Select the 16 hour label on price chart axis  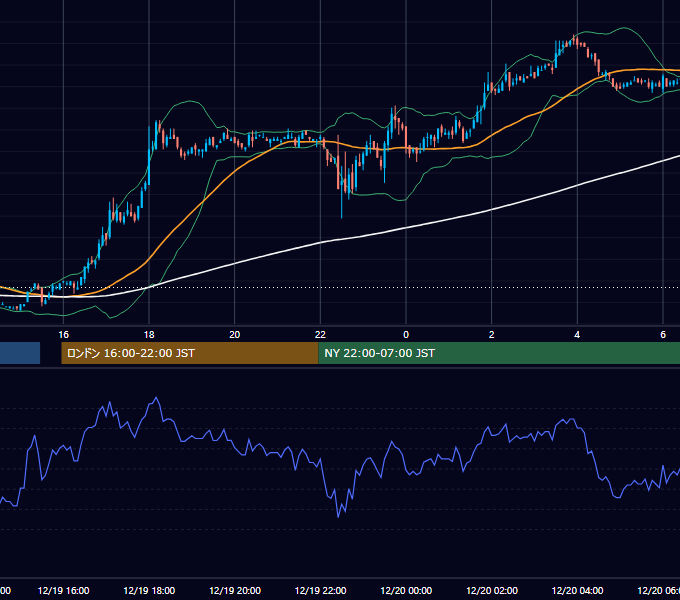pos(63,335)
